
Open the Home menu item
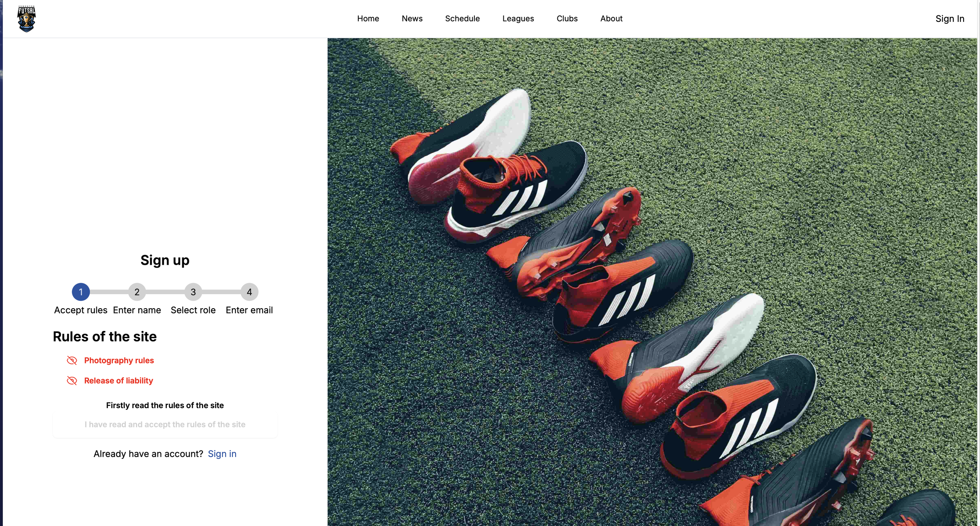(x=368, y=18)
